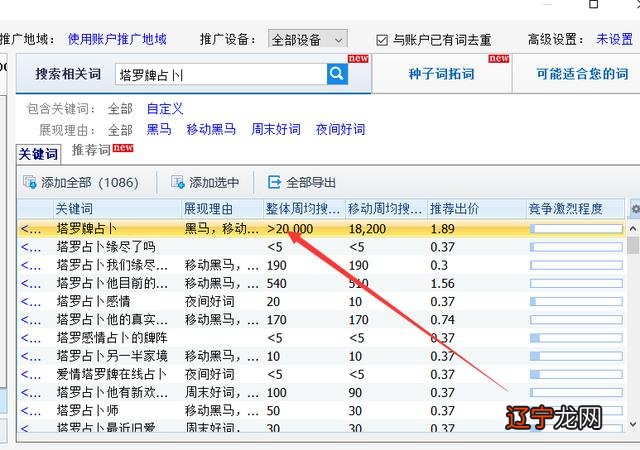Open the 推广设备 全部设备 dropdown
The width and height of the screenshot is (640, 450).
coord(308,40)
